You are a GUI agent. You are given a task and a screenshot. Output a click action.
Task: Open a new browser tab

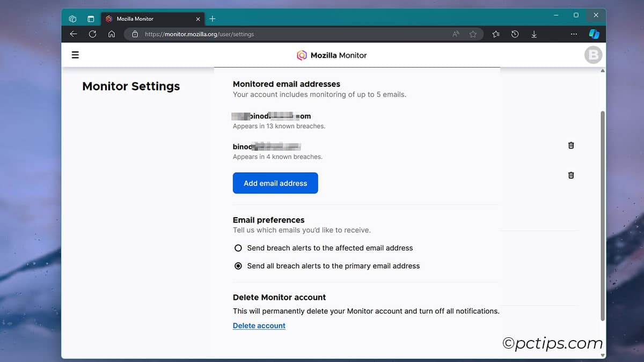pyautogui.click(x=213, y=19)
